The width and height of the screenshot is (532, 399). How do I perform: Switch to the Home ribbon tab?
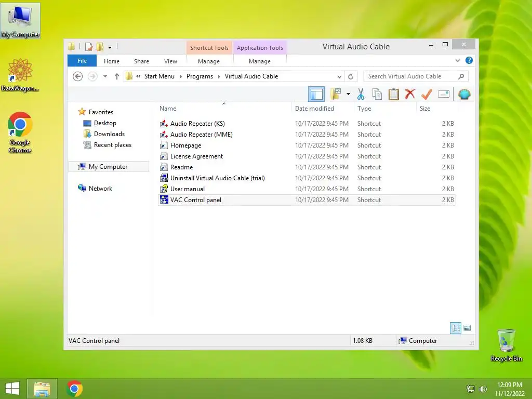click(112, 61)
